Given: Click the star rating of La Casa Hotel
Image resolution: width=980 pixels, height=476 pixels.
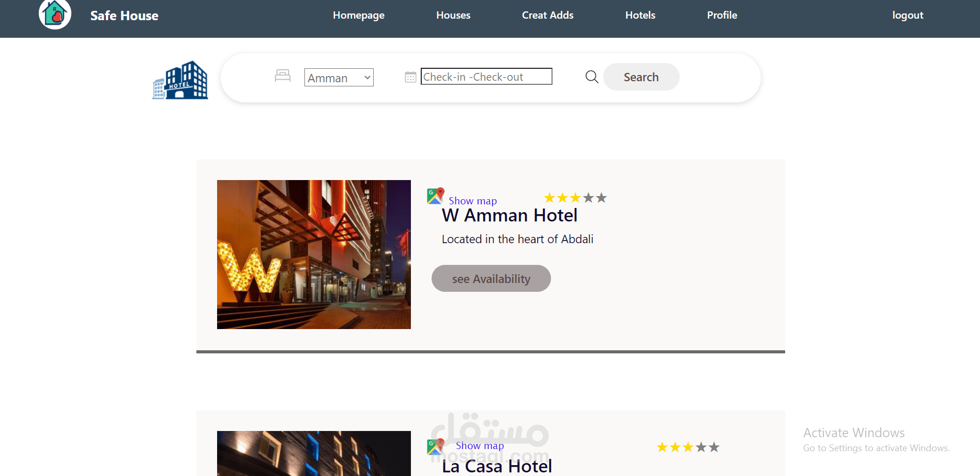Looking at the screenshot, I should tap(688, 447).
